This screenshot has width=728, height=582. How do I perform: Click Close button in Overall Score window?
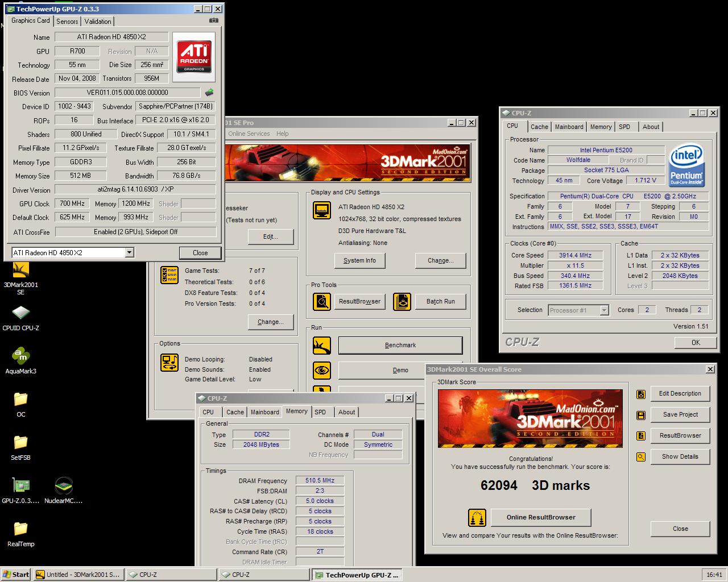pyautogui.click(x=680, y=529)
